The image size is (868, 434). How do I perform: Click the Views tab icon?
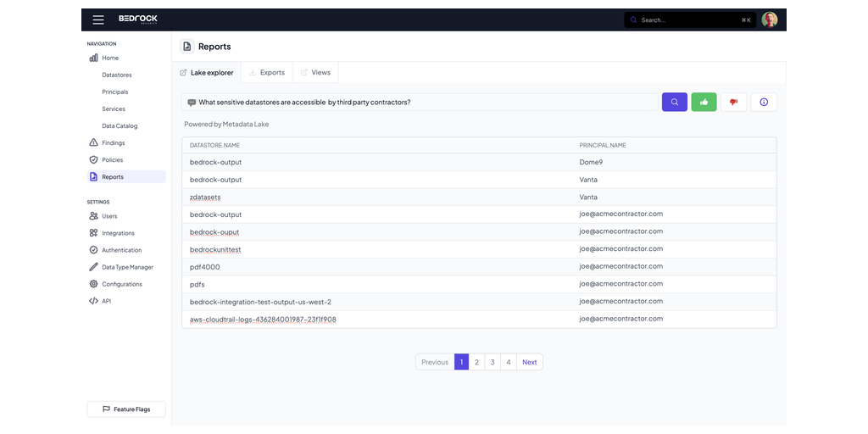point(304,73)
